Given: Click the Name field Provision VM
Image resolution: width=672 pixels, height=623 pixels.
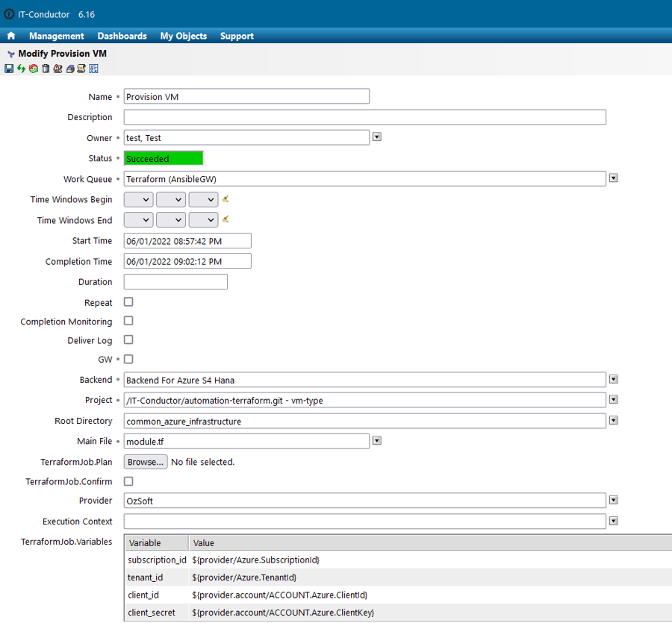Looking at the screenshot, I should (x=246, y=96).
